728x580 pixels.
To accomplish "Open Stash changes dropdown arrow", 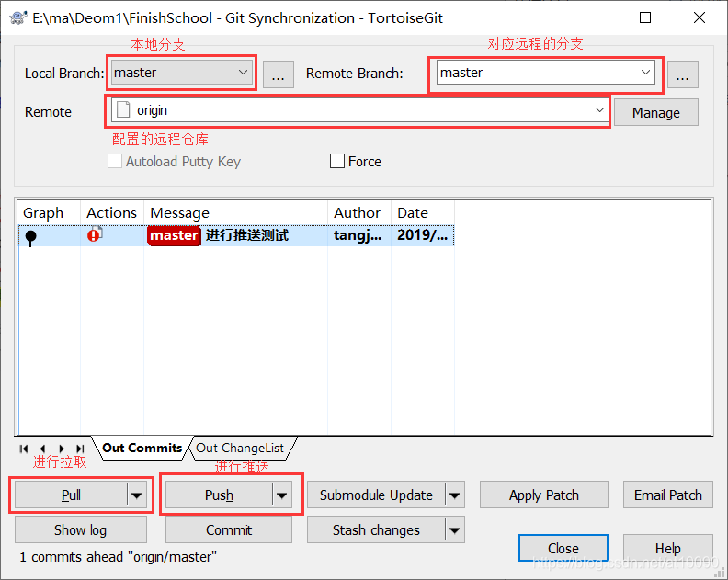I will (455, 529).
